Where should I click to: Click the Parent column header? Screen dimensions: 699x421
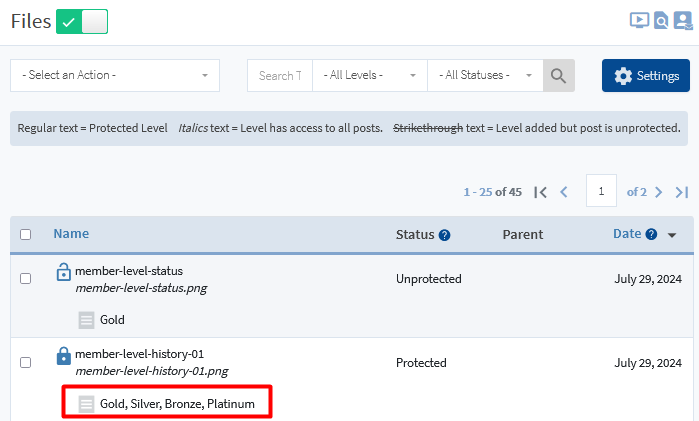tap(523, 235)
